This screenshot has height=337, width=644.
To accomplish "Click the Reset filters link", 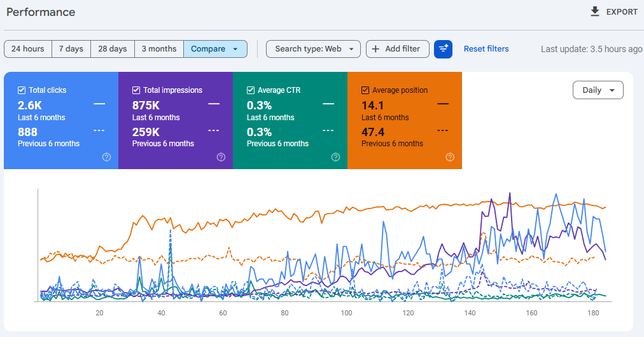I will click(486, 49).
